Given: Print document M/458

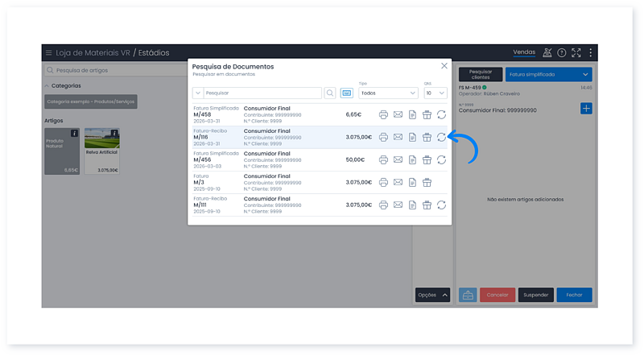Looking at the screenshot, I should coord(383,114).
